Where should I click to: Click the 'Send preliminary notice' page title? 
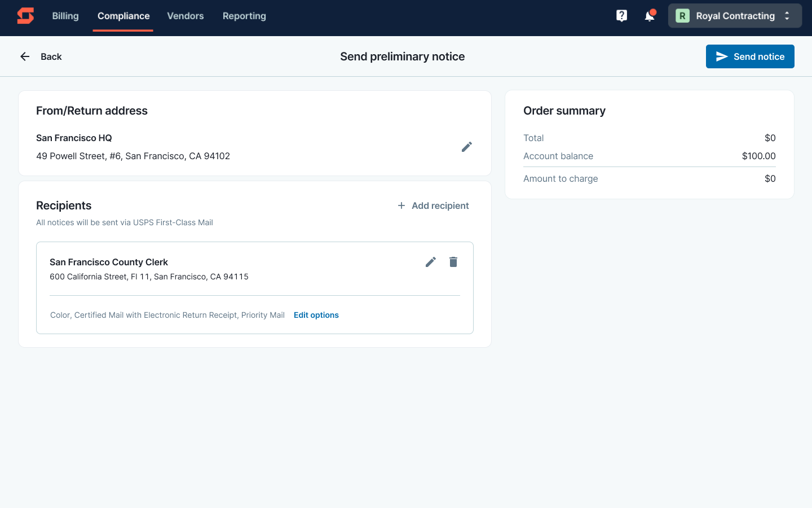pos(403,56)
